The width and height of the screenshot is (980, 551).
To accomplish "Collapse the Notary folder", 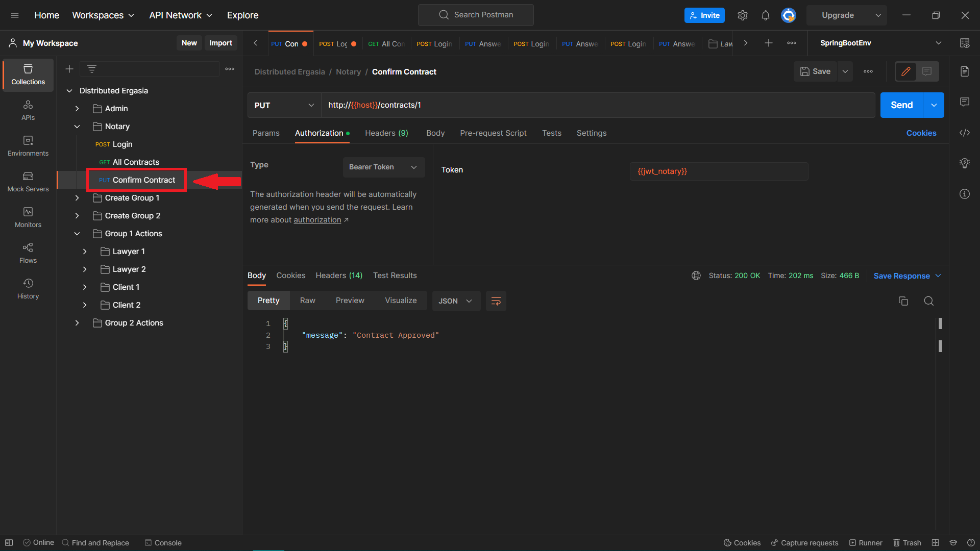I will click(77, 127).
